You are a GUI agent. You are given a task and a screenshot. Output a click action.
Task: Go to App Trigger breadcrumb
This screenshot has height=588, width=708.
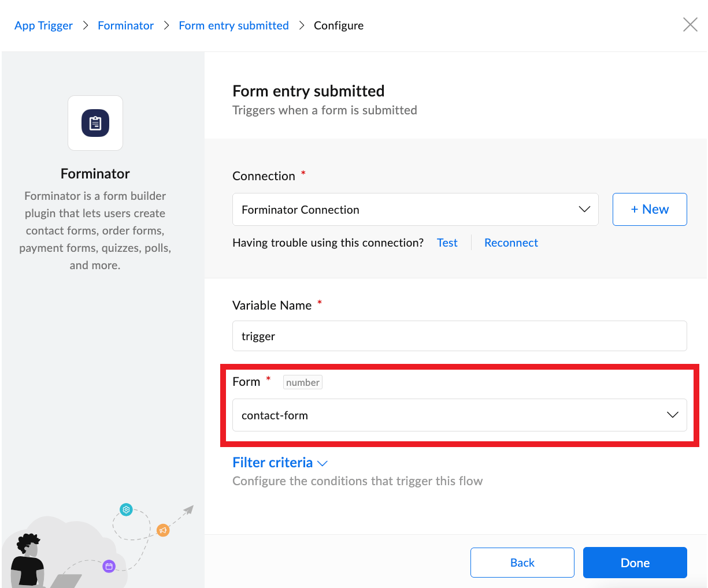43,25
